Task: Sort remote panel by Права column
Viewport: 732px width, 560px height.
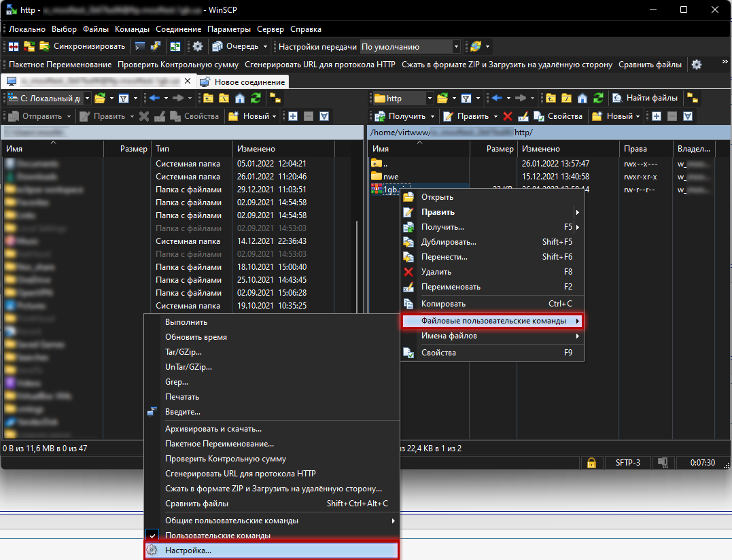Action: (x=646, y=149)
